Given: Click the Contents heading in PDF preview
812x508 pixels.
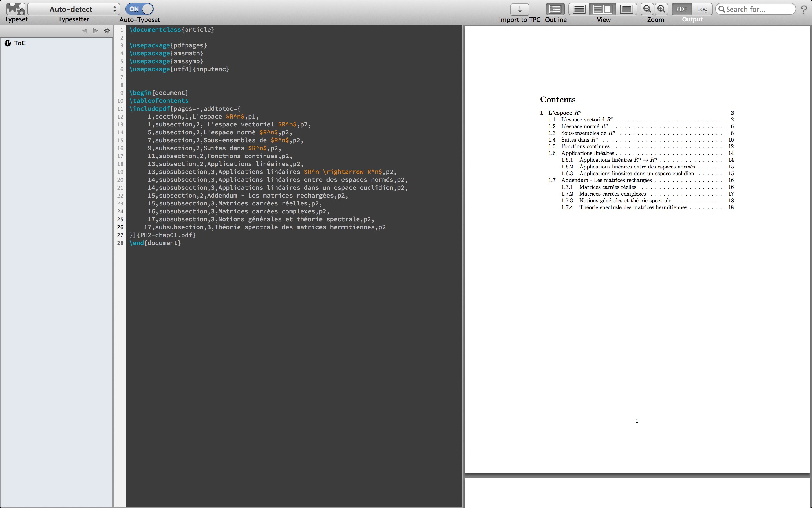Looking at the screenshot, I should tap(558, 99).
